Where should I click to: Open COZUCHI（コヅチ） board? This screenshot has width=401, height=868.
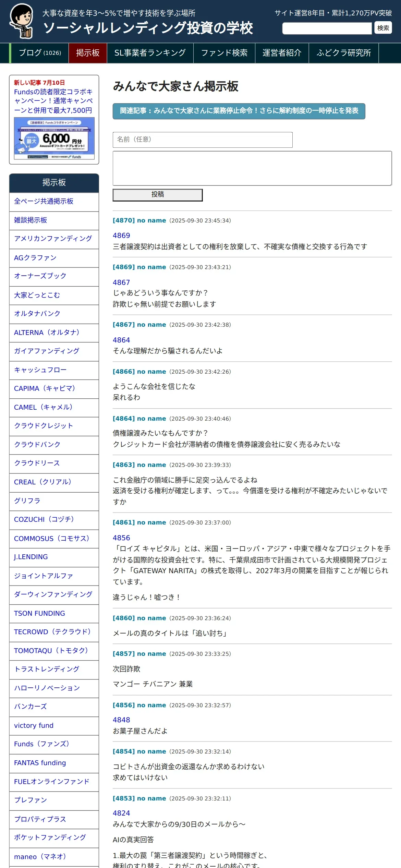click(54, 520)
